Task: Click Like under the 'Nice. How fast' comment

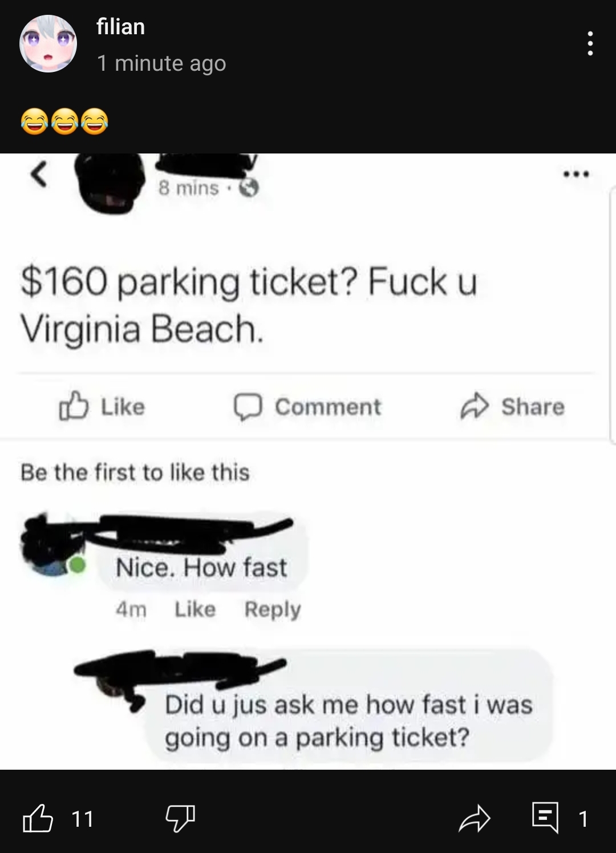Action: click(x=195, y=609)
